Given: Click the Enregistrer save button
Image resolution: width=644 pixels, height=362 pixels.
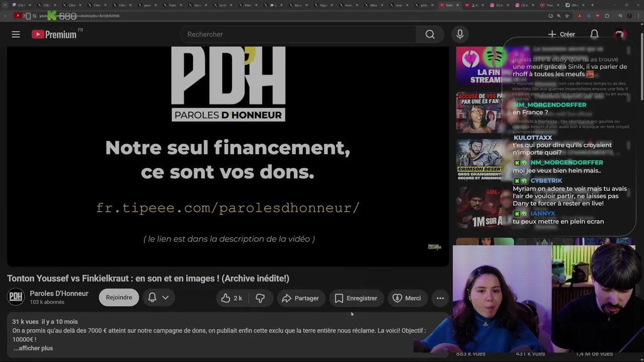Looking at the screenshot, I should [356, 298].
